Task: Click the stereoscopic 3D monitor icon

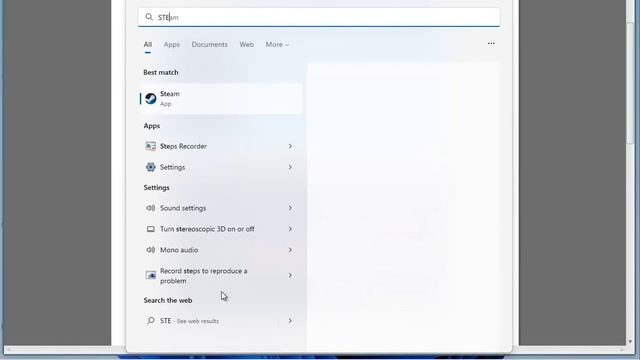Action: coord(151,229)
